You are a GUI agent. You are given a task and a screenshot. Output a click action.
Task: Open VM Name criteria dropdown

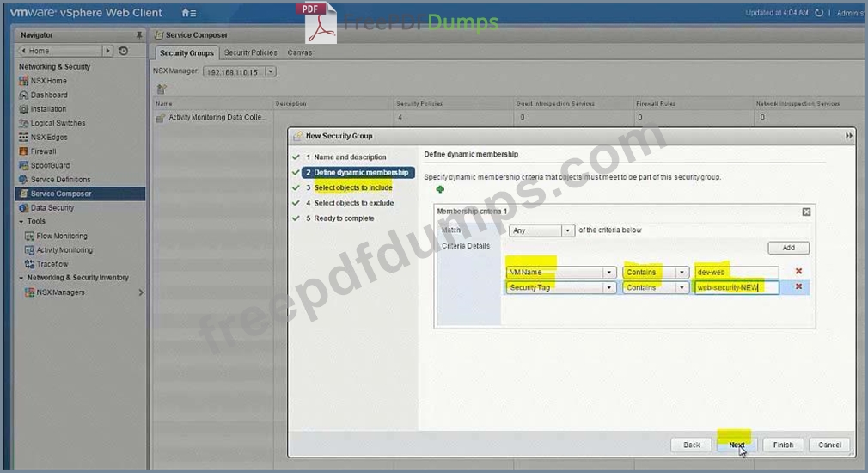(561, 273)
